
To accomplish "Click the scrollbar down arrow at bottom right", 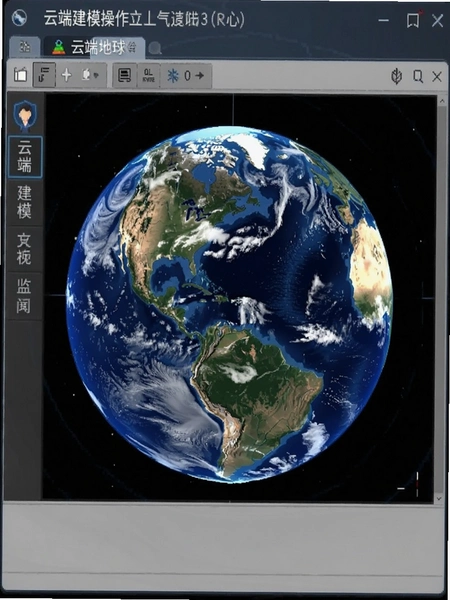I will (440, 498).
